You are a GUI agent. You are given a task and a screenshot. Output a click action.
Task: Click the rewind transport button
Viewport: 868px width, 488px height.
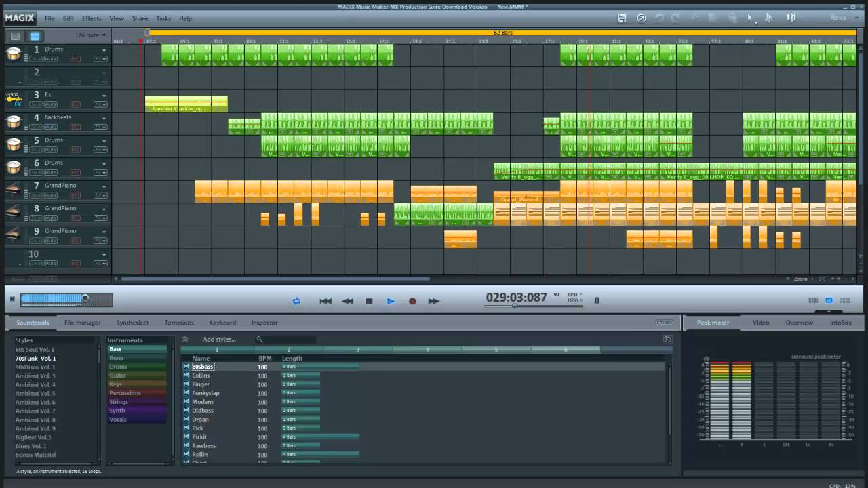tap(347, 301)
